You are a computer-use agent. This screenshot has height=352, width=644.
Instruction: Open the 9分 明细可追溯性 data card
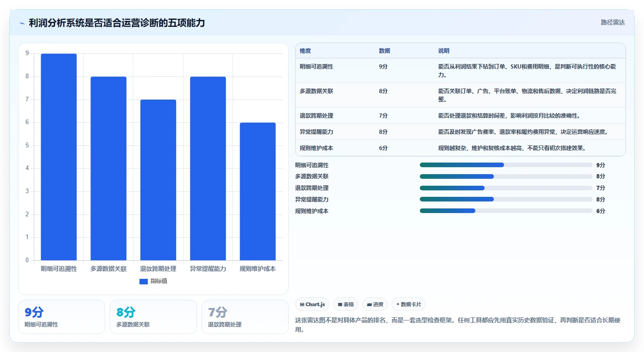pyautogui.click(x=62, y=317)
